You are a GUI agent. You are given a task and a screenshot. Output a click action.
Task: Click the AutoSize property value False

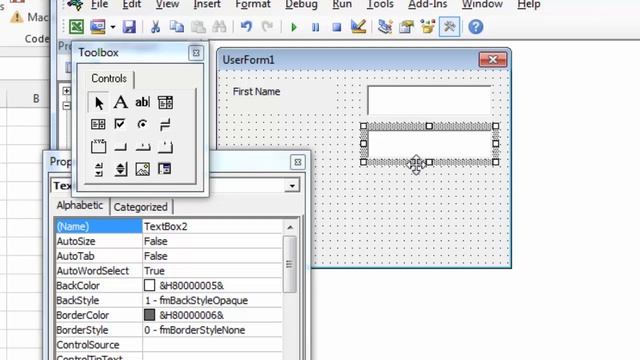[212, 241]
